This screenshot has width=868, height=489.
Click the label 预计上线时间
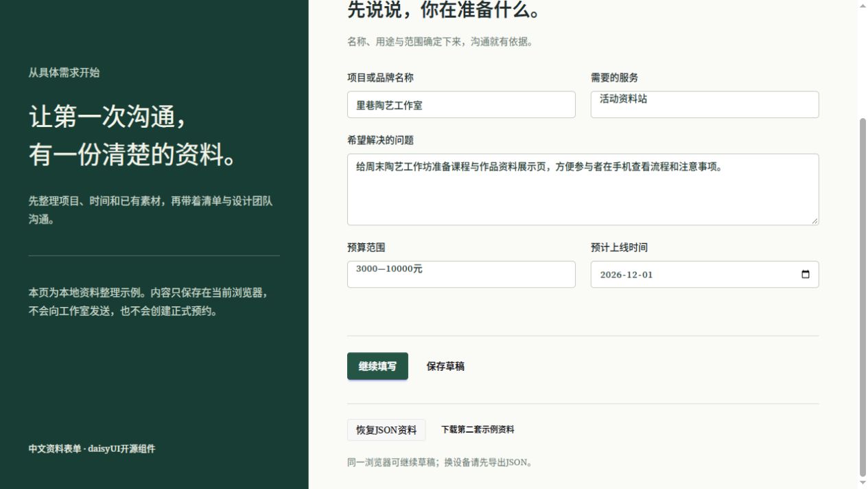pyautogui.click(x=619, y=247)
